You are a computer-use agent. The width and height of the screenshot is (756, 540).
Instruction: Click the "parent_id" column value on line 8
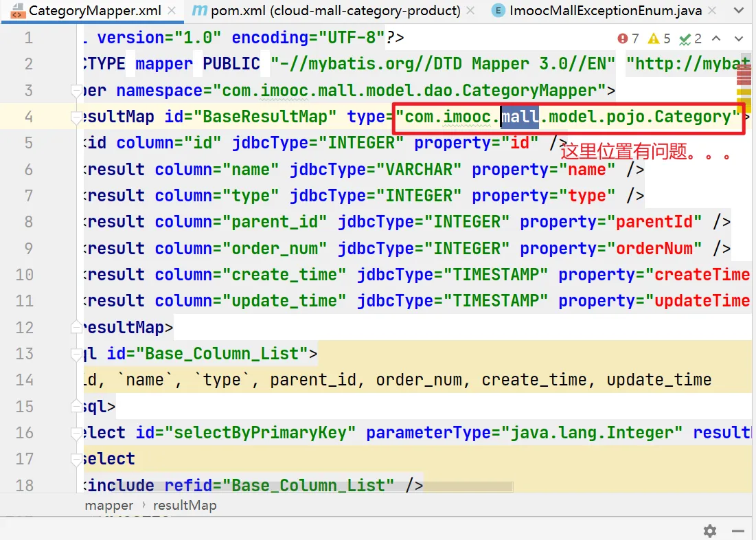pyautogui.click(x=275, y=222)
